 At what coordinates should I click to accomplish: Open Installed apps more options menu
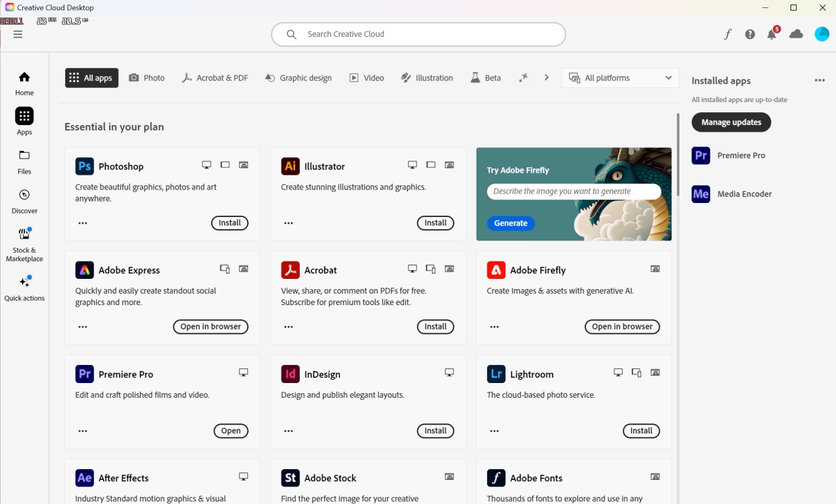point(819,81)
